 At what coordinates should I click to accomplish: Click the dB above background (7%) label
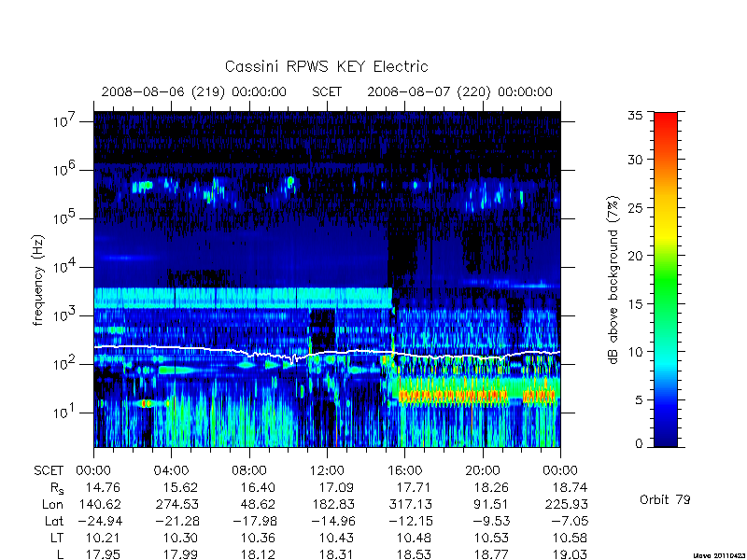point(614,280)
